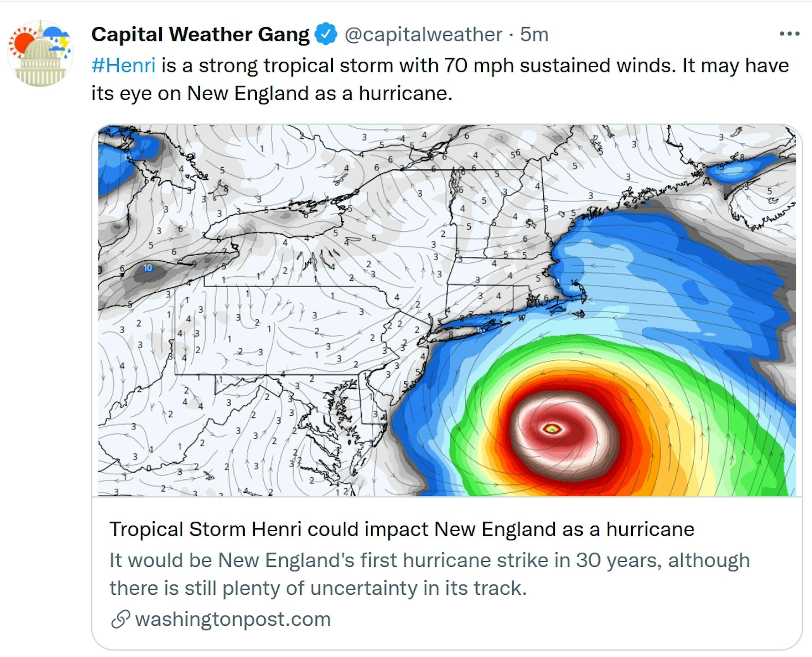The height and width of the screenshot is (657, 812).
Task: Click the hurricane eye on the wind map
Action: pos(552,429)
